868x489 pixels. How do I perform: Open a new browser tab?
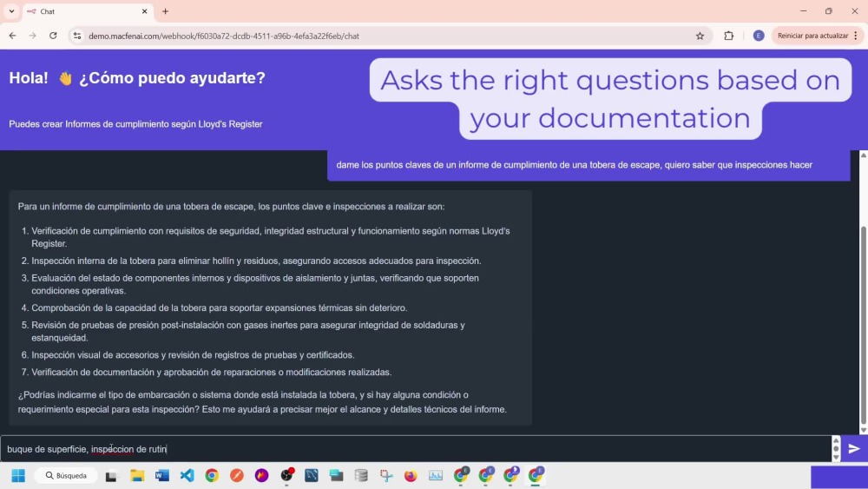coord(165,11)
